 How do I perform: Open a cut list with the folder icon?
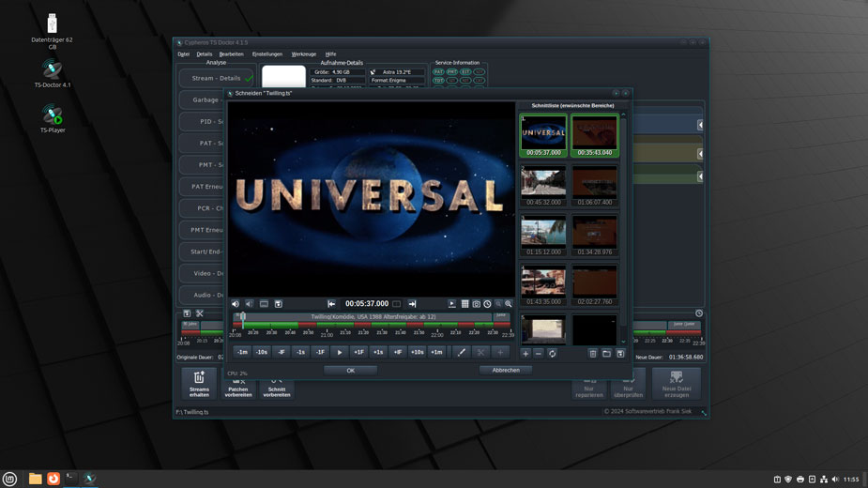click(x=607, y=354)
